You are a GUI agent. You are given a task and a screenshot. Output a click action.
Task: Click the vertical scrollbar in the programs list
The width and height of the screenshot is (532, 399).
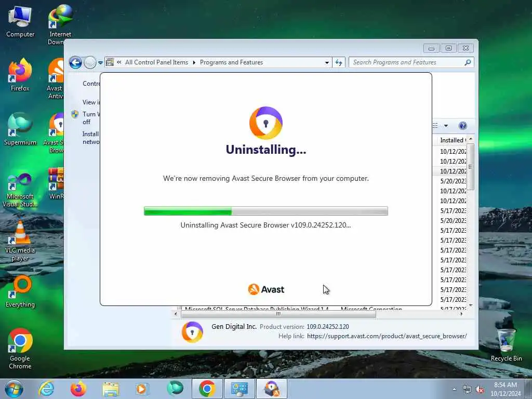[x=470, y=166]
